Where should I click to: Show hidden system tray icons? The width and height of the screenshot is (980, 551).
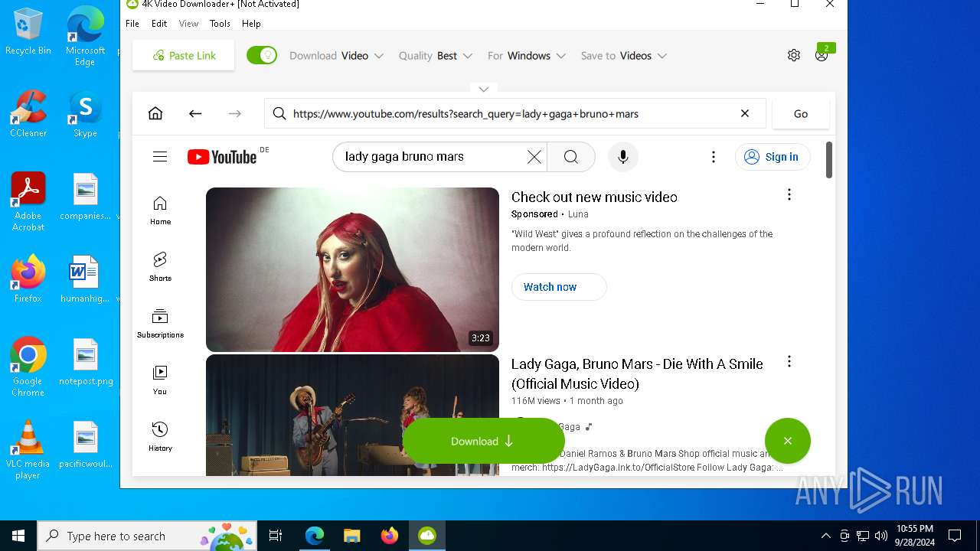click(x=825, y=536)
